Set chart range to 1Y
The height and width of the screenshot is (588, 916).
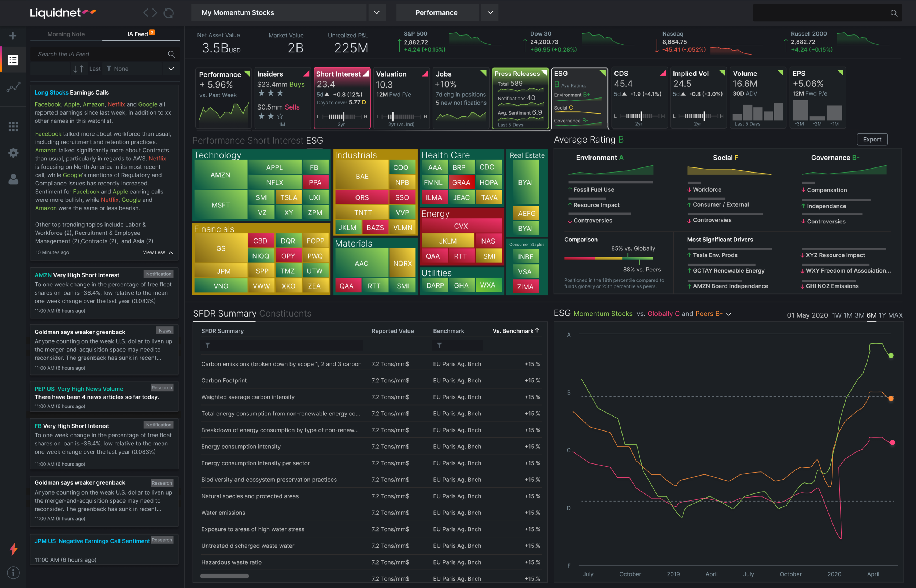coord(882,315)
